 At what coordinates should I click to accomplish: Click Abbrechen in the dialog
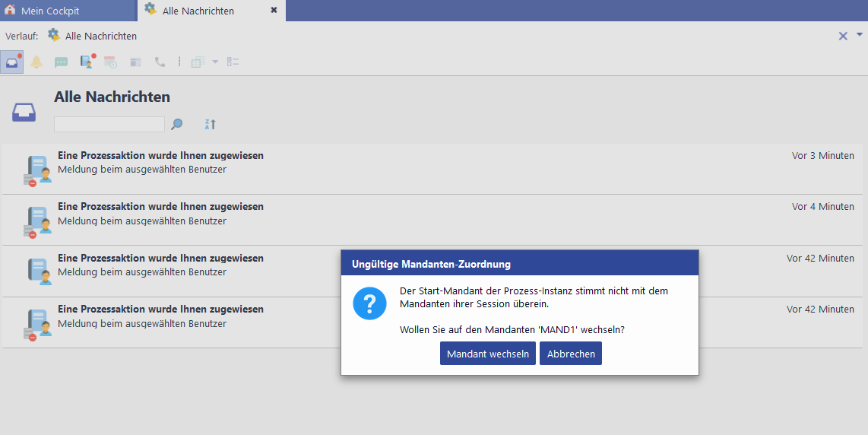pos(570,354)
